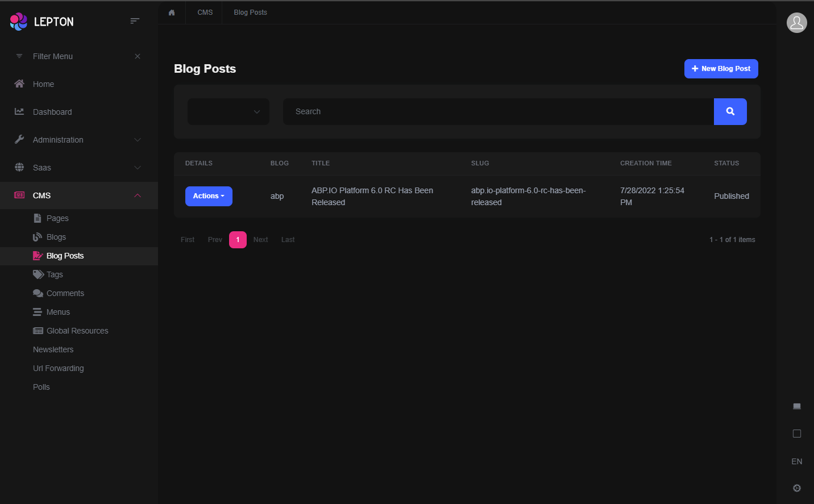Expand the Administration menu

tap(78, 140)
